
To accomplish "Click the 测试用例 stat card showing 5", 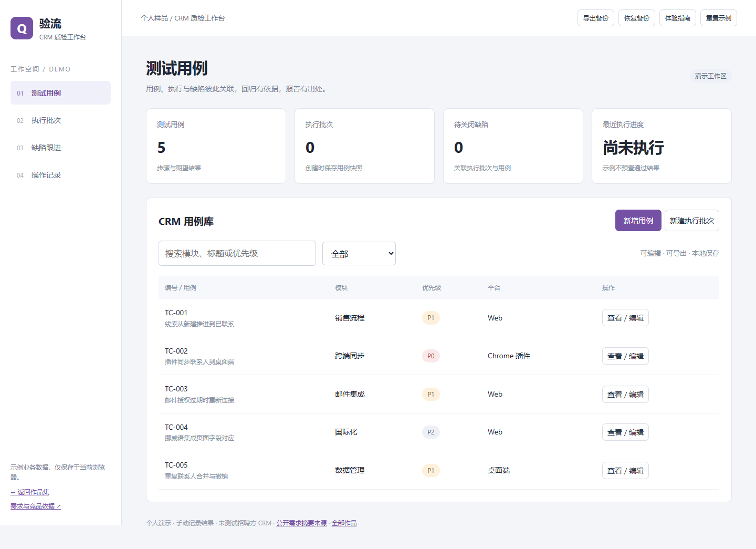I will pos(216,146).
